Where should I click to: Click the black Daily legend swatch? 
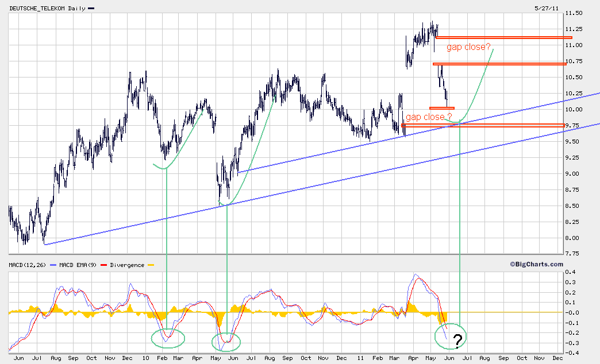[91, 9]
